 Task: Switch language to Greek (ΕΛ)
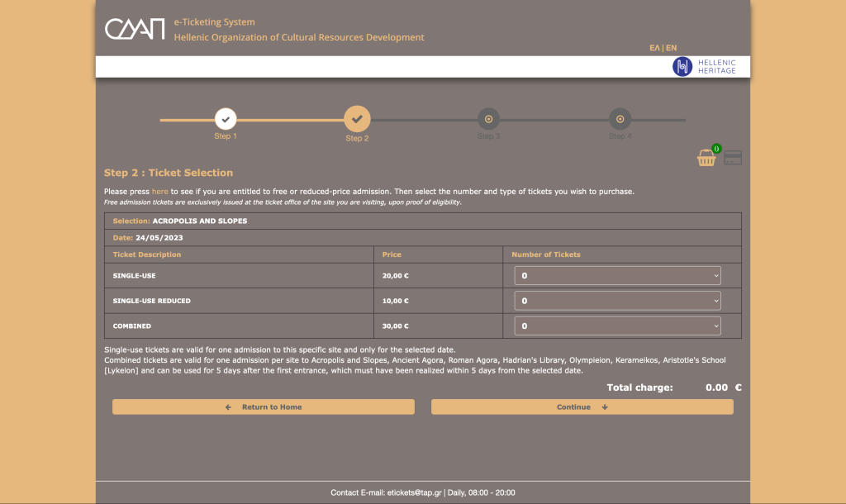[654, 48]
